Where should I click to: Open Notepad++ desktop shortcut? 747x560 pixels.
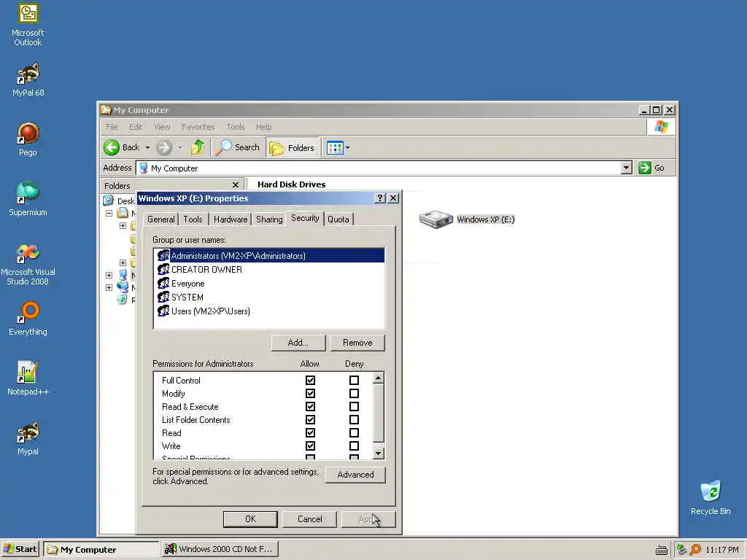pyautogui.click(x=28, y=378)
